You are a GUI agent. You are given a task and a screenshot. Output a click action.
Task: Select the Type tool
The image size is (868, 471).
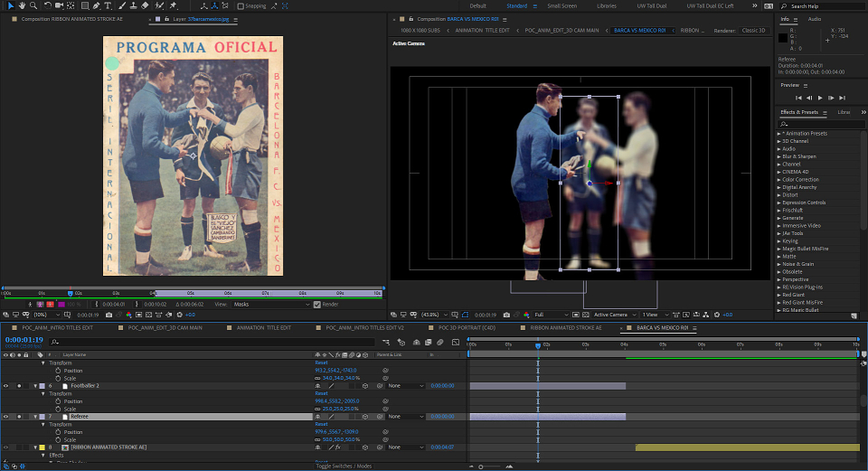[x=108, y=5]
